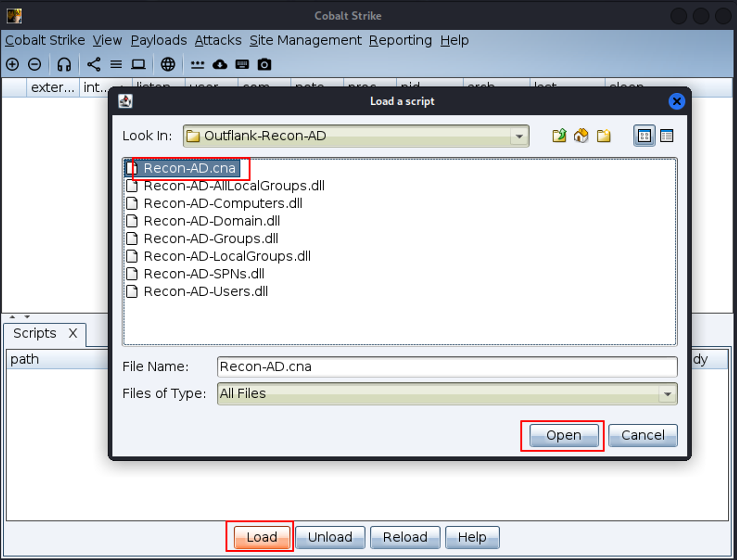The width and height of the screenshot is (737, 560).
Task: Select Recon-AD-AllLocalGroups.dll in file list
Action: tap(226, 186)
